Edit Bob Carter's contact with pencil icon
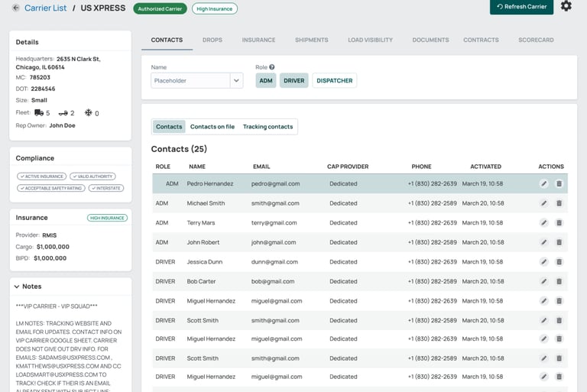This screenshot has width=587, height=392. 543,281
